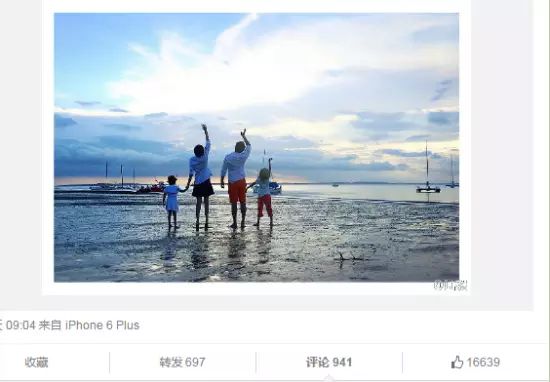Image resolution: width=550 pixels, height=382 pixels.
Task: Click the woman waving in black skirt
Action: [x=202, y=177]
